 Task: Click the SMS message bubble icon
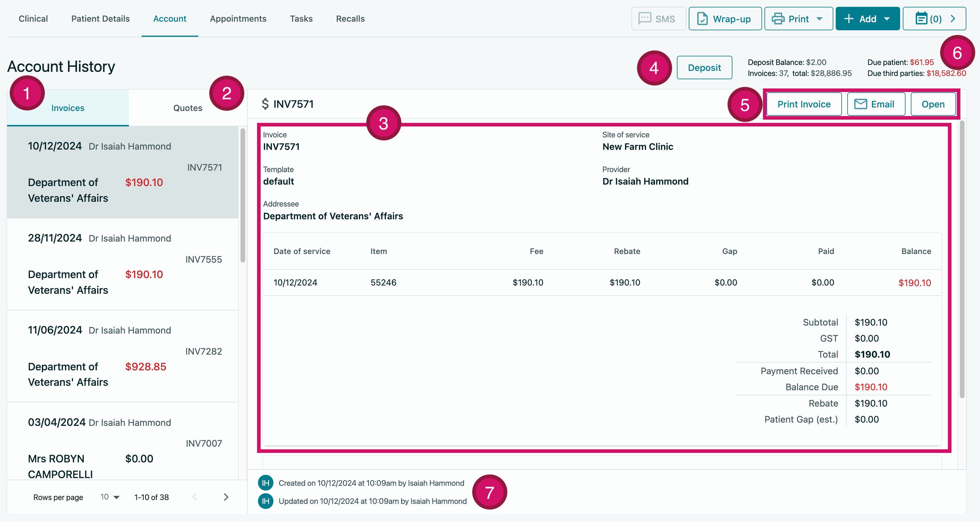click(645, 18)
